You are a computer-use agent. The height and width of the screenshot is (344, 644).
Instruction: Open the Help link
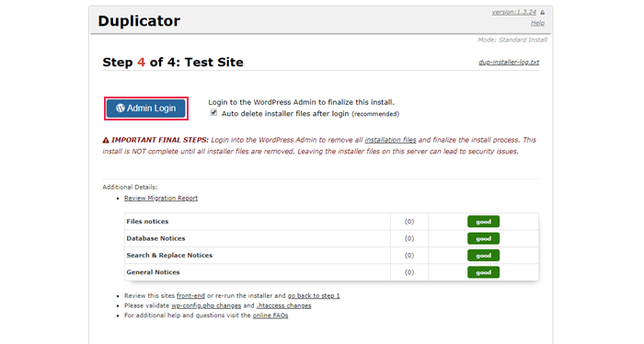click(x=537, y=23)
